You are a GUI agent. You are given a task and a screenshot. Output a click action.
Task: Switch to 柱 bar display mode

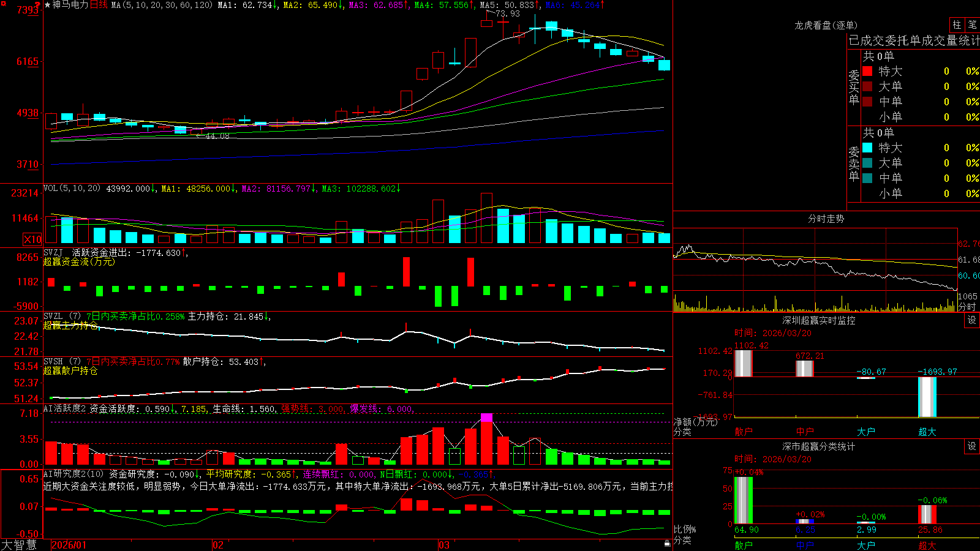(957, 24)
